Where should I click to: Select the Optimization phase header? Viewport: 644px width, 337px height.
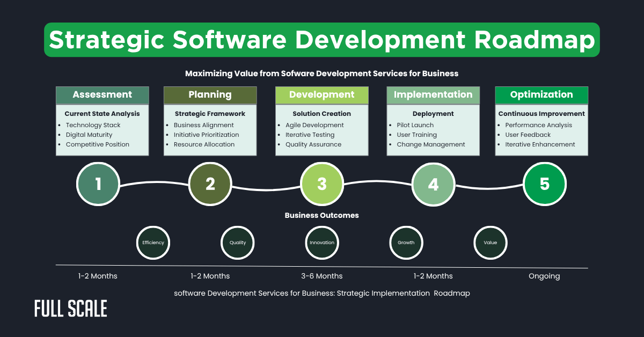pyautogui.click(x=541, y=95)
